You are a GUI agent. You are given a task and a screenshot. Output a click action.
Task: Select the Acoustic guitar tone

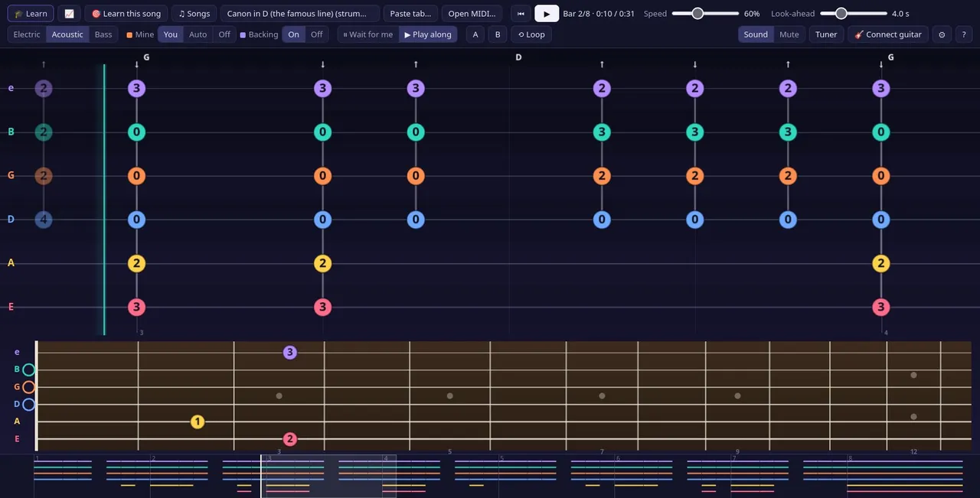click(x=67, y=34)
